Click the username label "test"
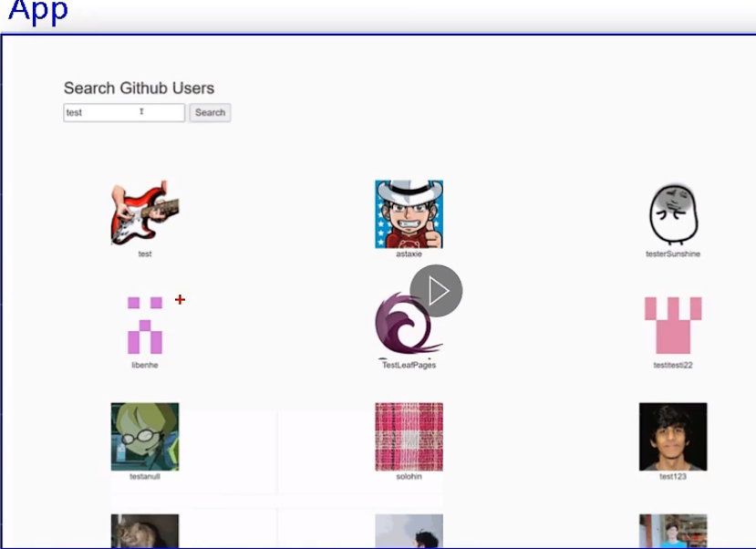The width and height of the screenshot is (756, 549). tap(145, 254)
